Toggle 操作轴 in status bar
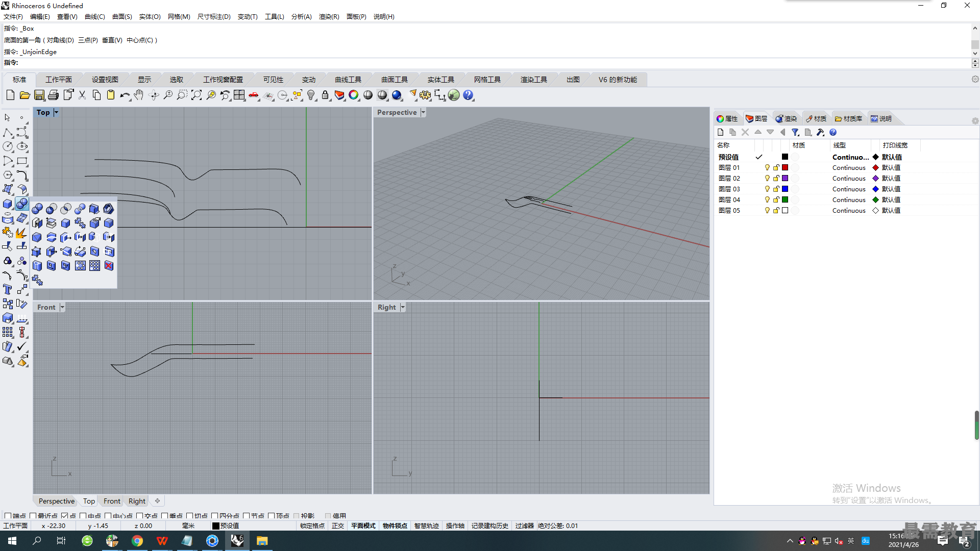This screenshot has width=980, height=551. 455,526
